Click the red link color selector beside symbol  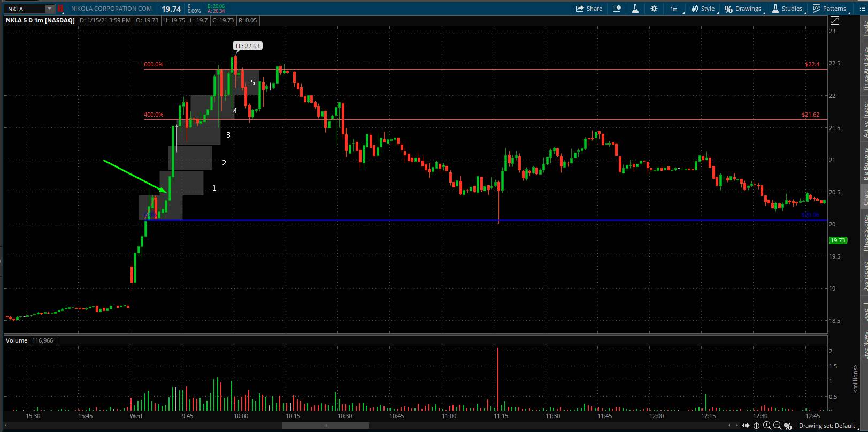(x=60, y=9)
